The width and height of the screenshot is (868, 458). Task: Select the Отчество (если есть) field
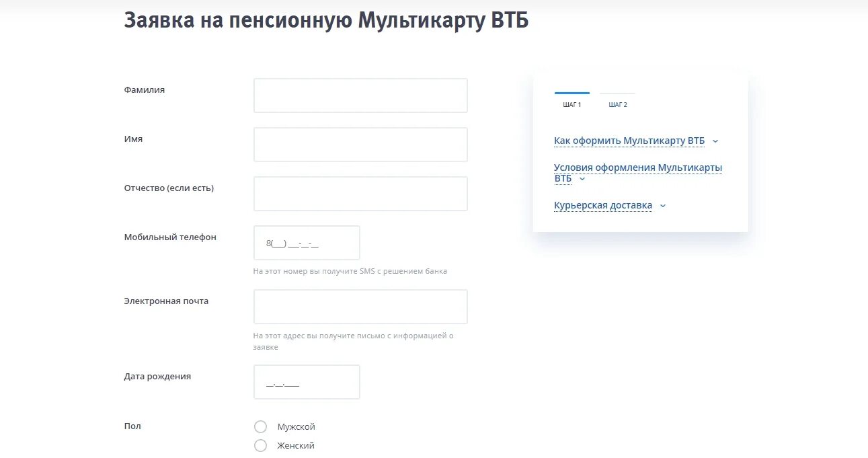tap(360, 194)
